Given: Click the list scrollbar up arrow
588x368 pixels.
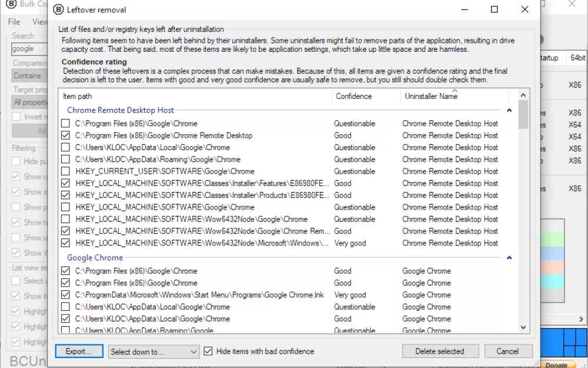Looking at the screenshot, I should (523, 95).
